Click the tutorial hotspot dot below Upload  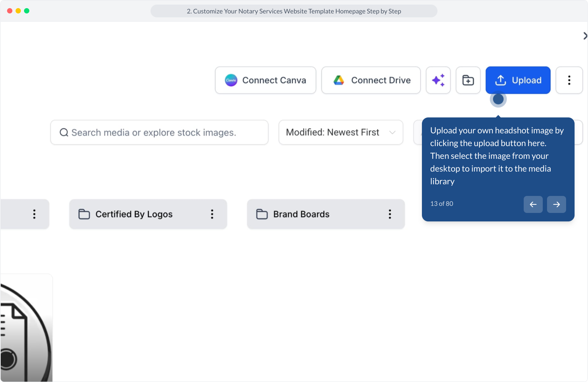(x=498, y=99)
